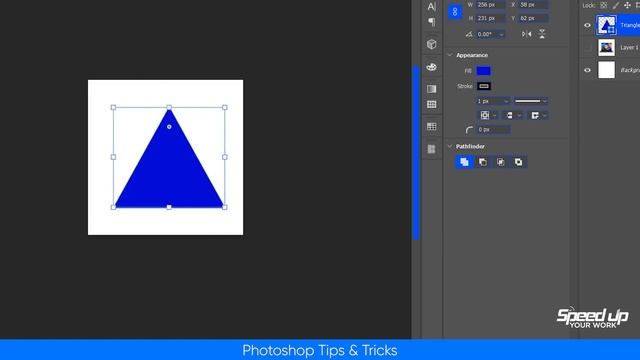
Task: Click the rotation angle icon
Action: click(469, 34)
